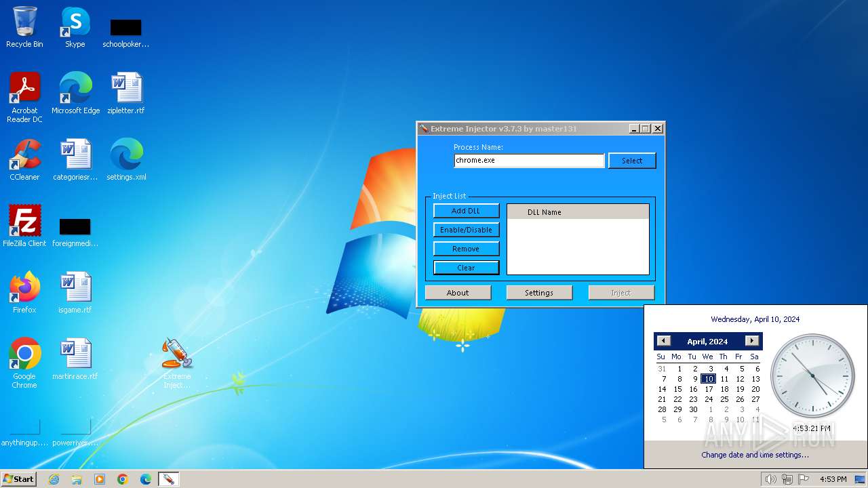
Task: Select Extreme Injector desktop icon
Action: pyautogui.click(x=177, y=363)
